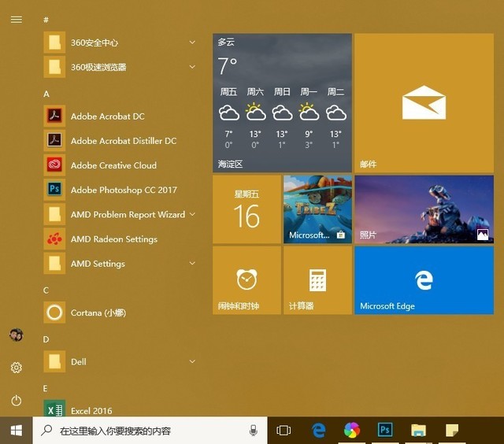Open the 360极速浏览器 folder icon
The image size is (504, 444).
[54, 67]
